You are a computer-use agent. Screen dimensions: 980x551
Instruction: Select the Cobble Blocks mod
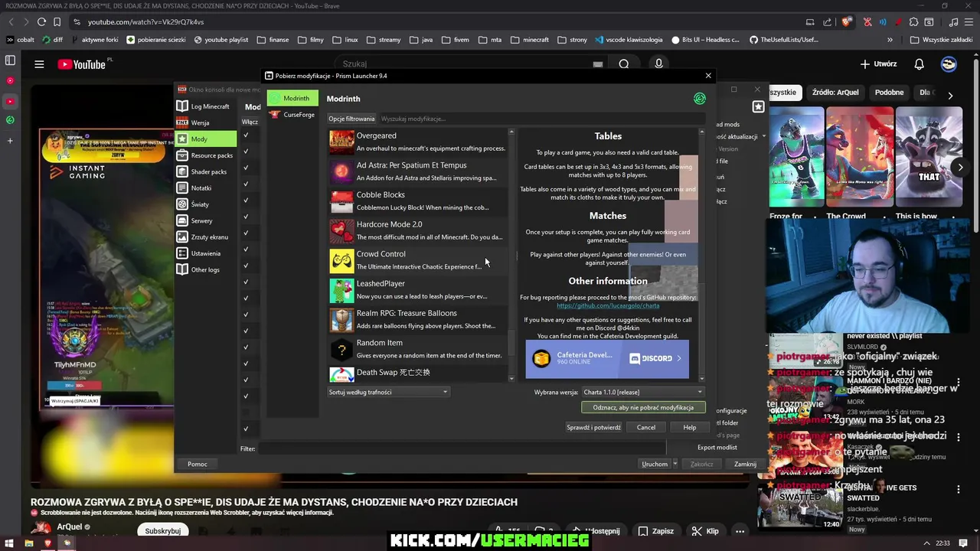pyautogui.click(x=418, y=201)
